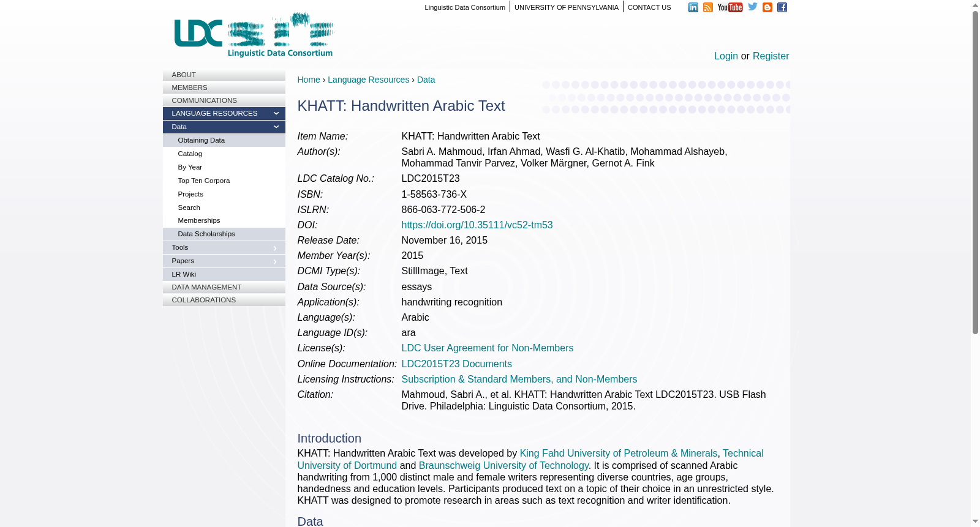
Task: Click the Register link
Action: pyautogui.click(x=771, y=56)
